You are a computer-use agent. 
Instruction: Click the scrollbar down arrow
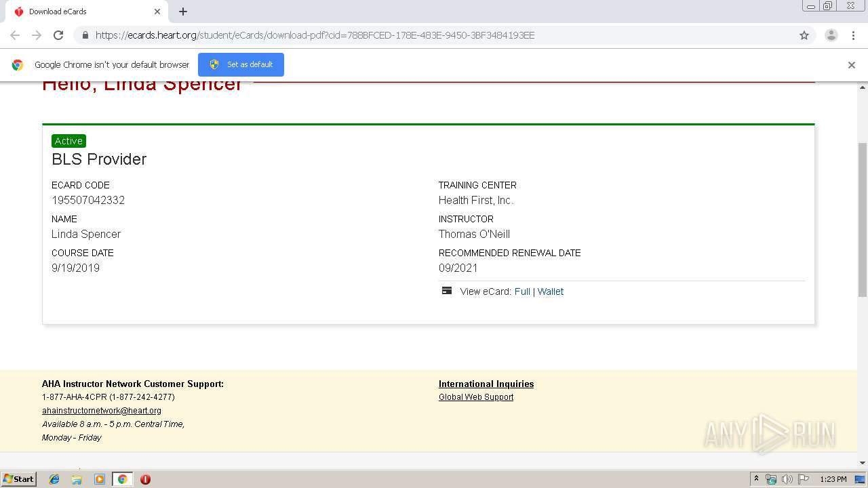pos(863,463)
